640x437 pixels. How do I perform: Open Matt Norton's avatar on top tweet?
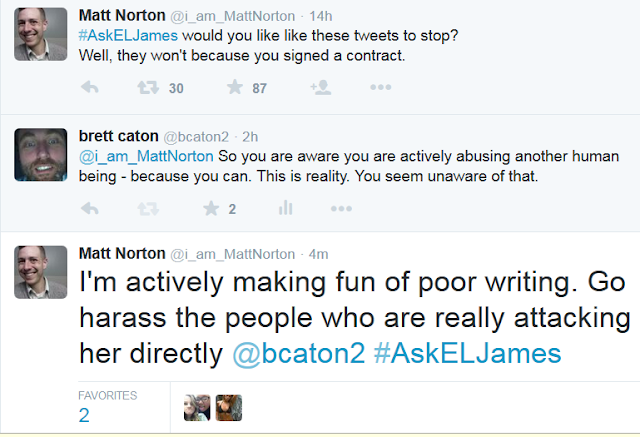point(40,34)
